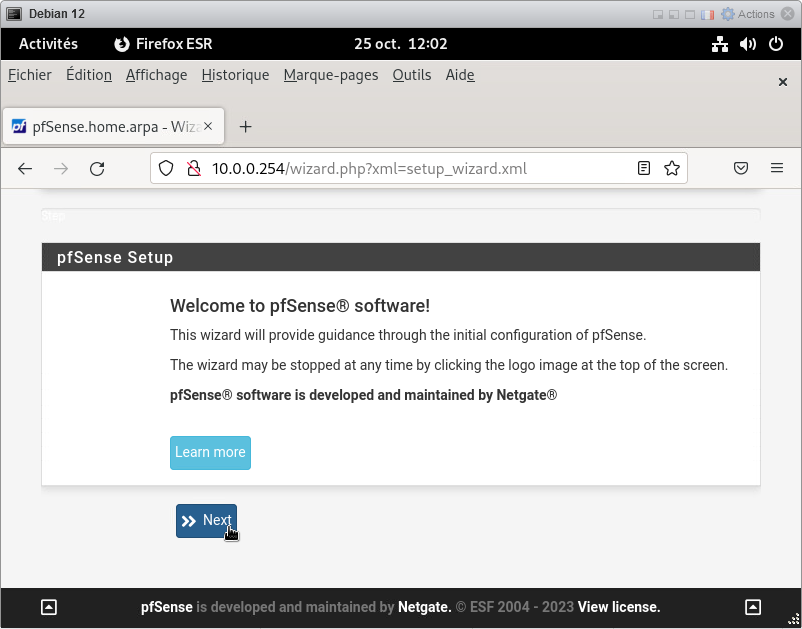Close the pfSense.home.arpa tab
The height and width of the screenshot is (629, 802).
tap(208, 126)
